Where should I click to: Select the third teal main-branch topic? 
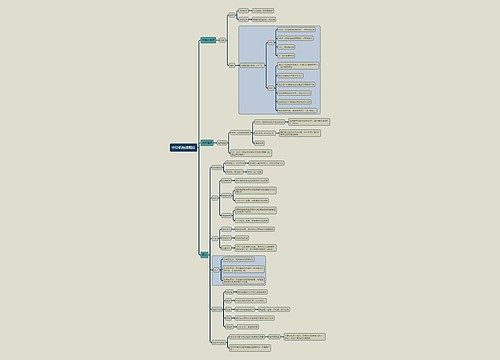point(204,255)
